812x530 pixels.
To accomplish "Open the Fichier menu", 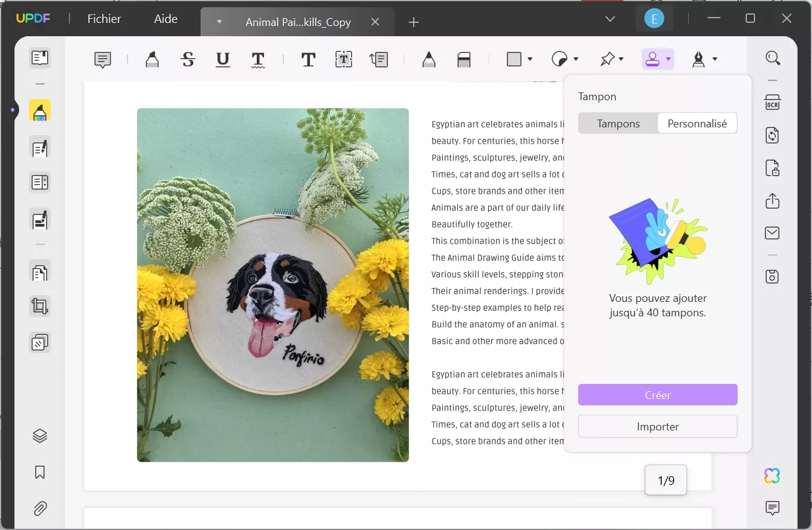I will point(104,19).
